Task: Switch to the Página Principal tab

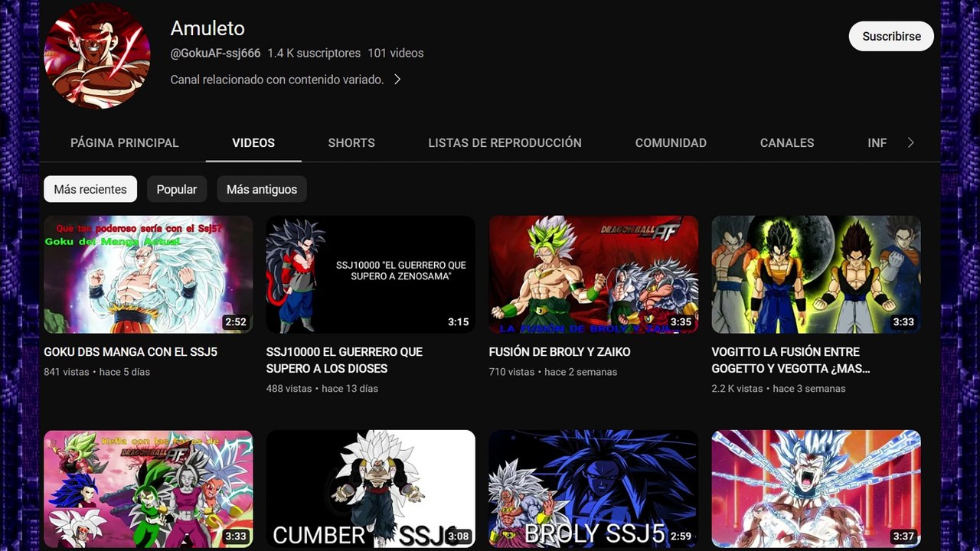Action: pos(125,143)
